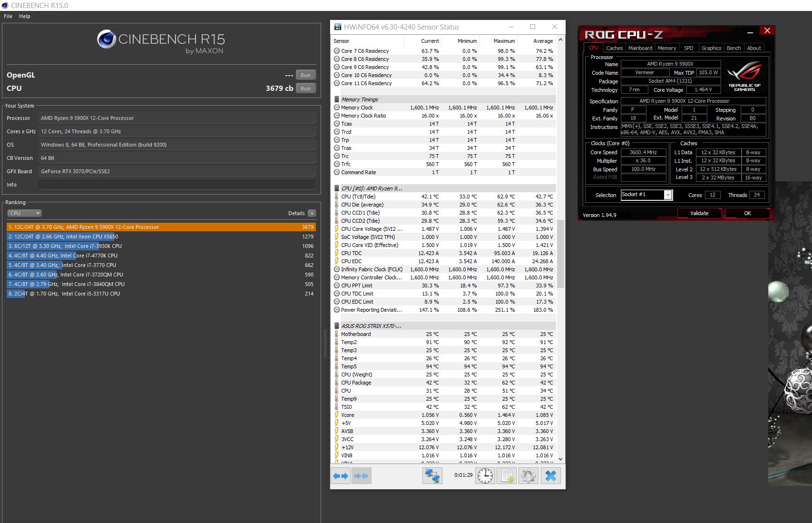Select ranking row AMD Ryzen 9 5900X
The height and width of the screenshot is (523, 812).
coord(161,227)
